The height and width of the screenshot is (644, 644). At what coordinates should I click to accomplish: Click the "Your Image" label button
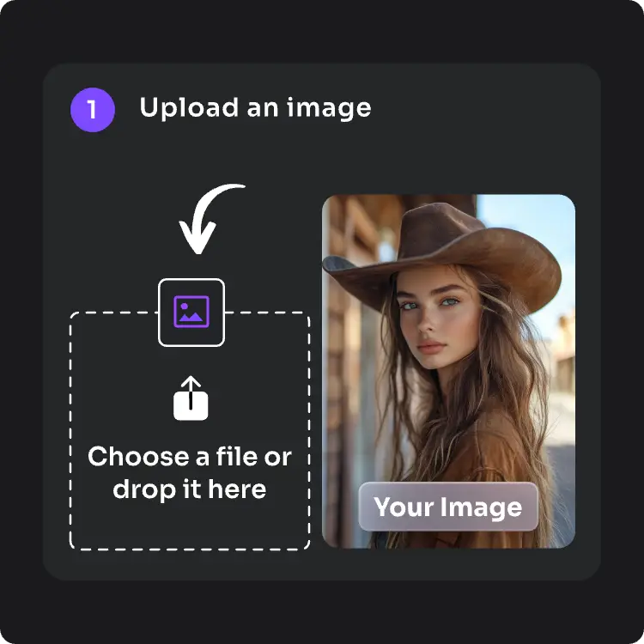(448, 507)
